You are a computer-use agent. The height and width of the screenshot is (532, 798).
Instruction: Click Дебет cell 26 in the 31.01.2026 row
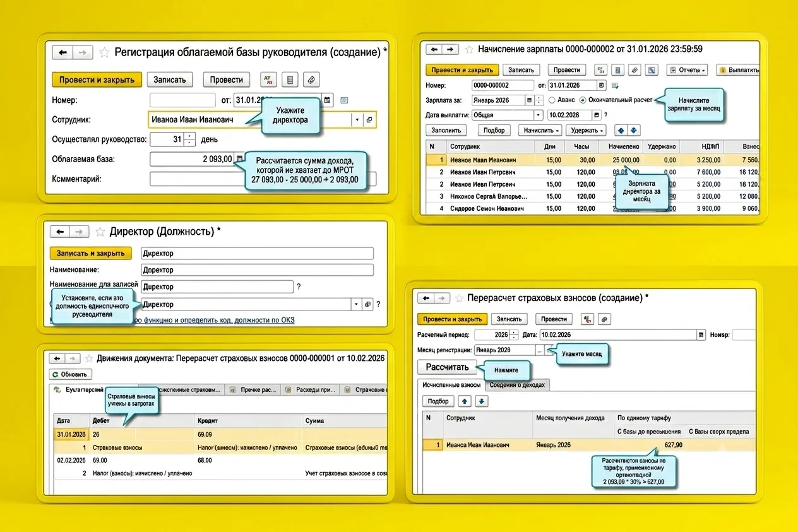(143, 435)
